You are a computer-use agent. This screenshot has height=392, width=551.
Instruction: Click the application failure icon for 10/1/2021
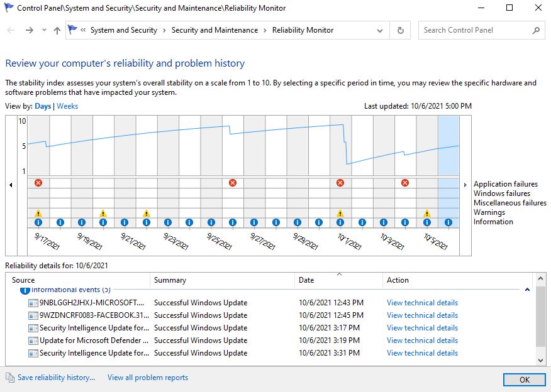point(340,183)
